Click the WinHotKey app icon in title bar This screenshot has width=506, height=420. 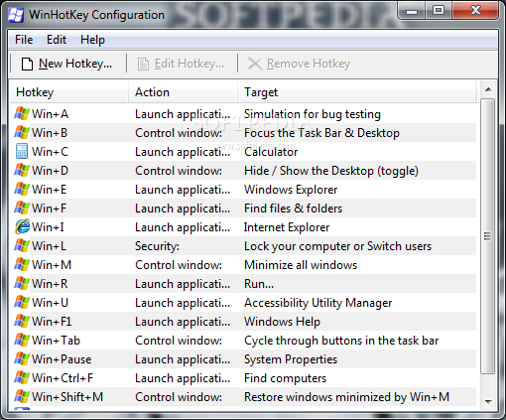point(16,15)
